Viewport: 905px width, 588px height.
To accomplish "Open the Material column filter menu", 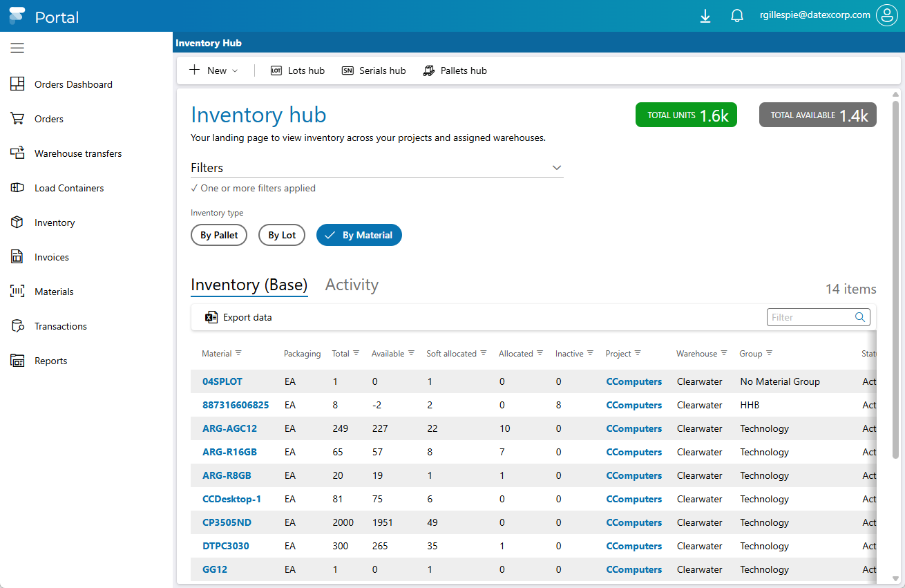I will pyautogui.click(x=238, y=353).
